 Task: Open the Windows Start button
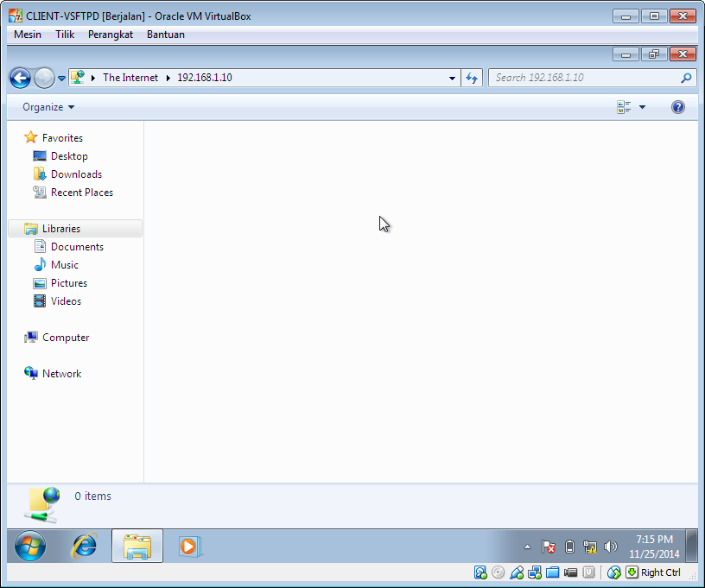29,547
